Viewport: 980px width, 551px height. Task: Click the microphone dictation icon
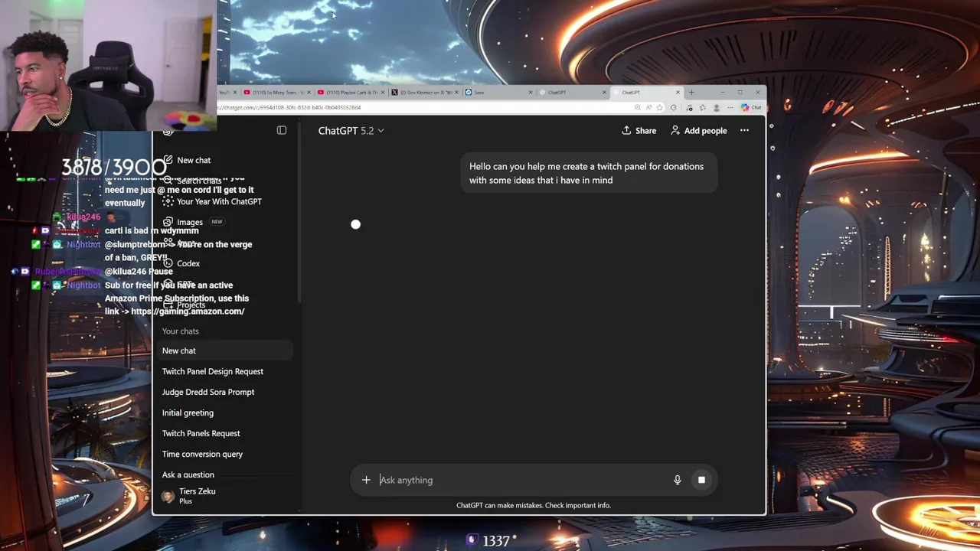(x=677, y=480)
